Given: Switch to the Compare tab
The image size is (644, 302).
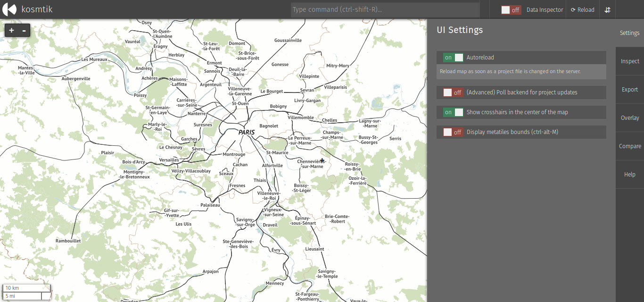Looking at the screenshot, I should click(x=630, y=146).
